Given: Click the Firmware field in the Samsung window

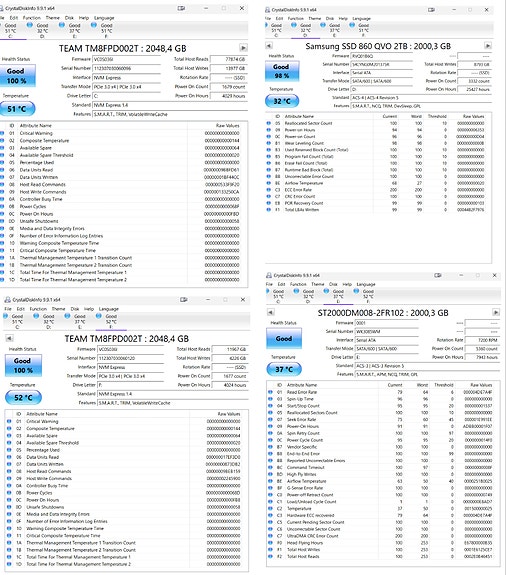Looking at the screenshot, I should pos(381,56).
